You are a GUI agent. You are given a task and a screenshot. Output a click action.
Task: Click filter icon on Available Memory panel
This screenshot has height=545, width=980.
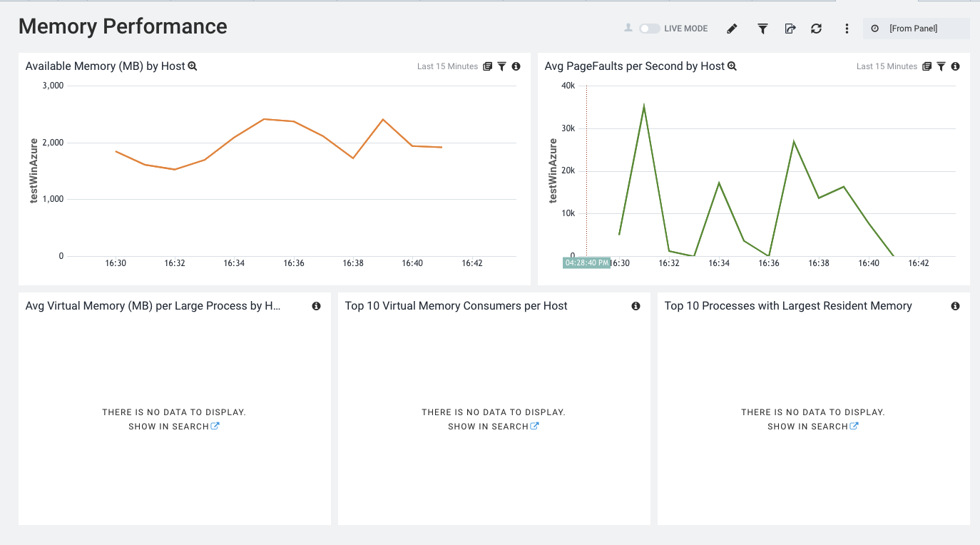(x=502, y=66)
